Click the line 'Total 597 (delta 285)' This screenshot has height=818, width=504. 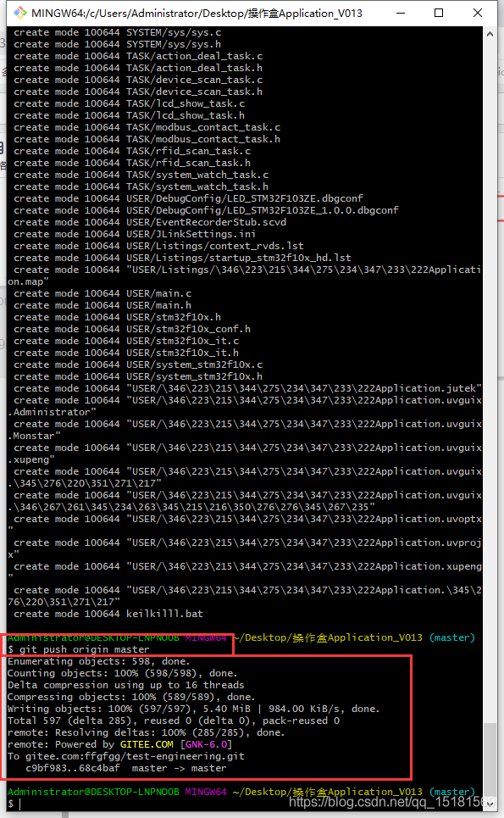click(174, 721)
